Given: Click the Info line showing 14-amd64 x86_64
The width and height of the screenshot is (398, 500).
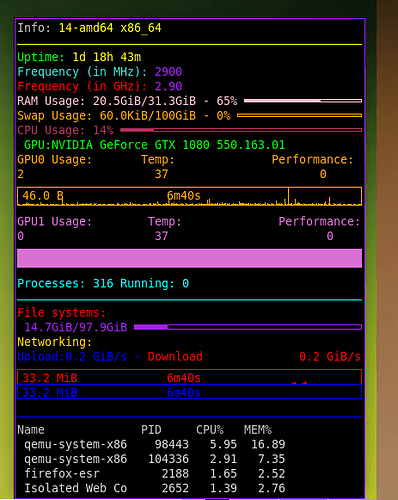Looking at the screenshot, I should [x=89, y=28].
